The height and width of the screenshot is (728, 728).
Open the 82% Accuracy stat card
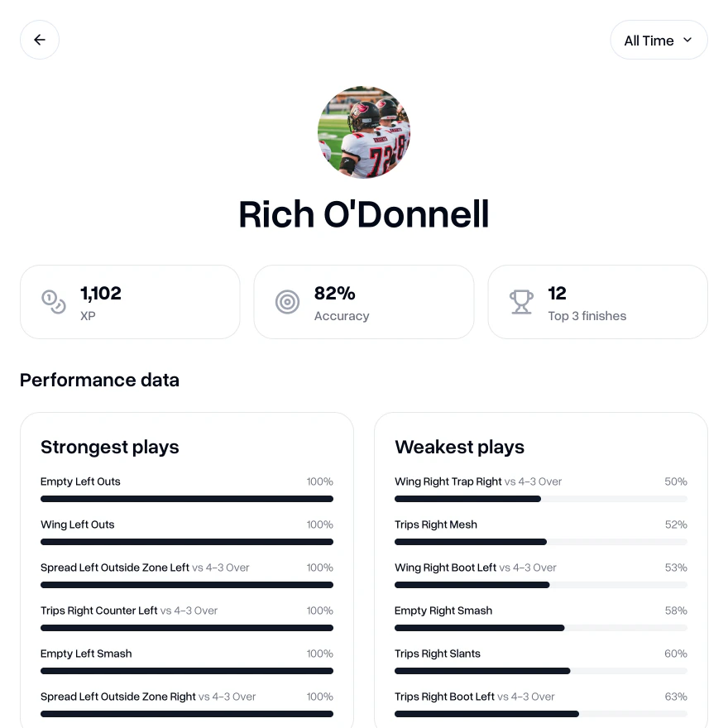click(x=364, y=302)
